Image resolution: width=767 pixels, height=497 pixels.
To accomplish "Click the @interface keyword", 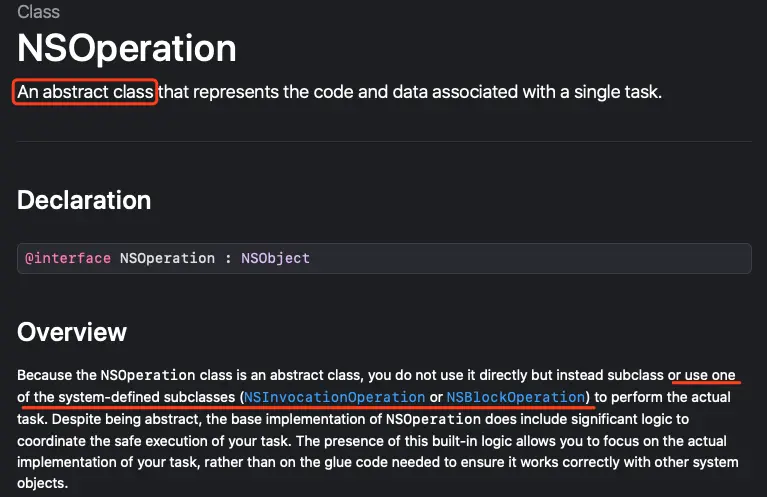I will 68,258.
